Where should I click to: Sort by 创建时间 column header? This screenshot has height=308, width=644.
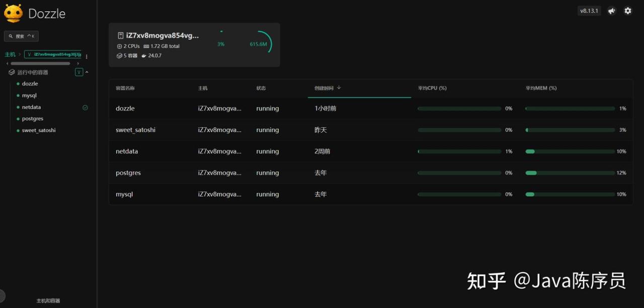[324, 88]
